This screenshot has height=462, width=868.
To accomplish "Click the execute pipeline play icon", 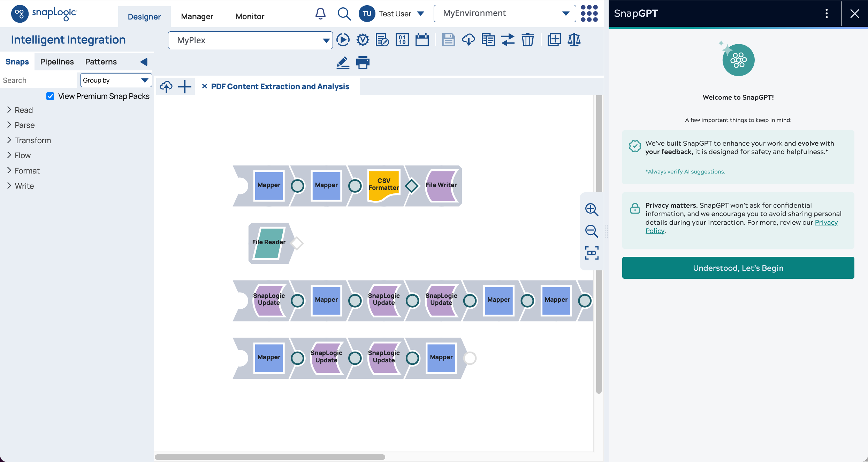I will [343, 40].
